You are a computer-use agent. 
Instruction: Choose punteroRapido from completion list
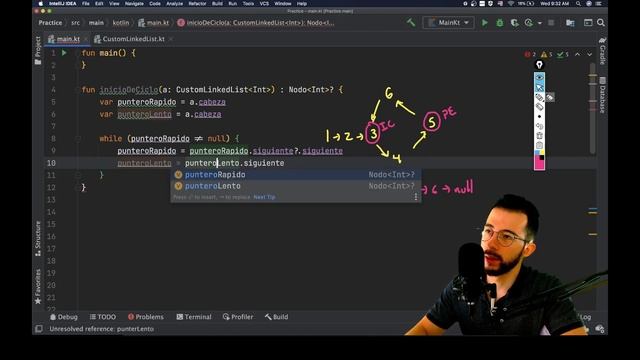[296, 175]
